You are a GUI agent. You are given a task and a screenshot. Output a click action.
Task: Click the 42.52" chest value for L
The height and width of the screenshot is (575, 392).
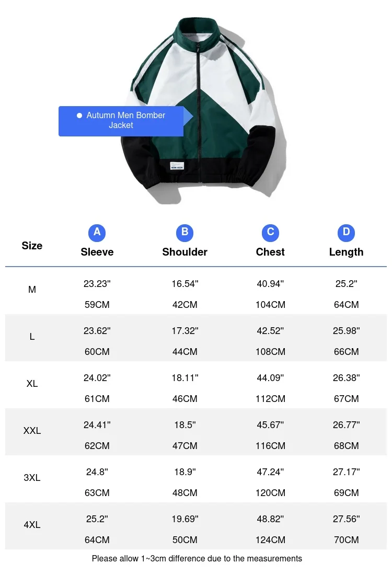(270, 331)
